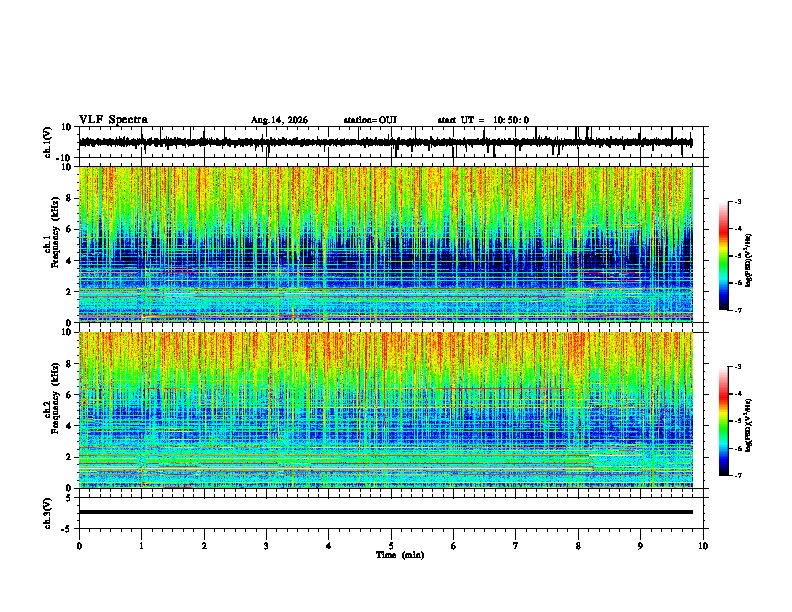This screenshot has width=792, height=612.
Task: Click time axis tick label "2"
Action: coord(204,546)
